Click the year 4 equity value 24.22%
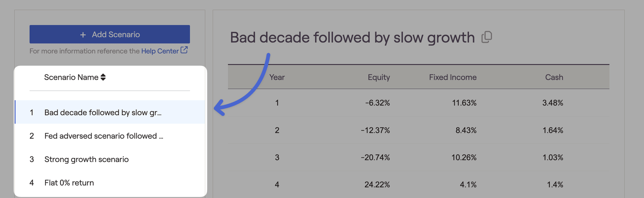The width and height of the screenshot is (644, 198). click(377, 185)
